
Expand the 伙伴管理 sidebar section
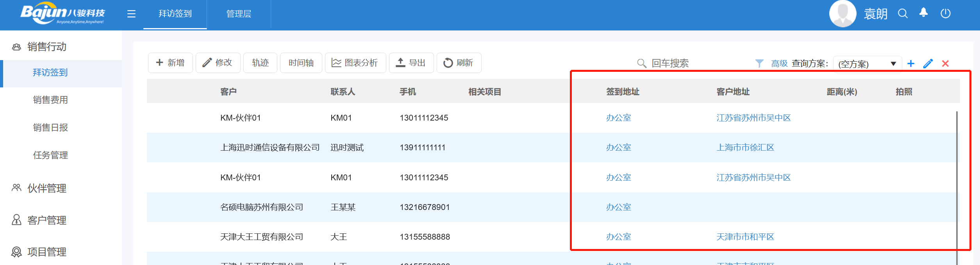point(47,189)
